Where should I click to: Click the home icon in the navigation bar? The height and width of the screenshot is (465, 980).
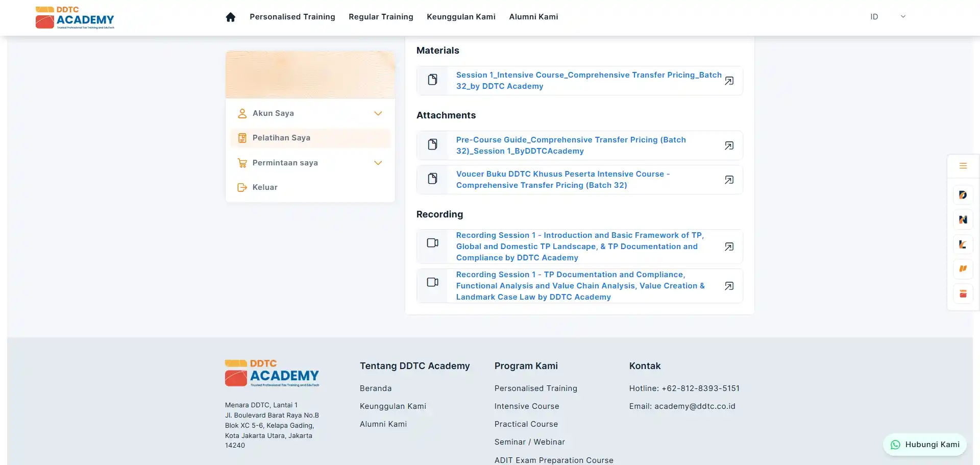tap(231, 17)
